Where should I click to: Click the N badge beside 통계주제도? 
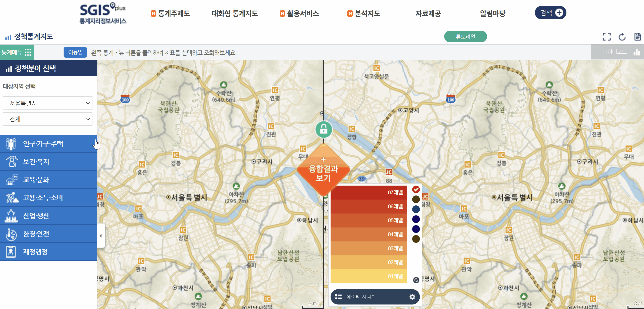(x=153, y=14)
